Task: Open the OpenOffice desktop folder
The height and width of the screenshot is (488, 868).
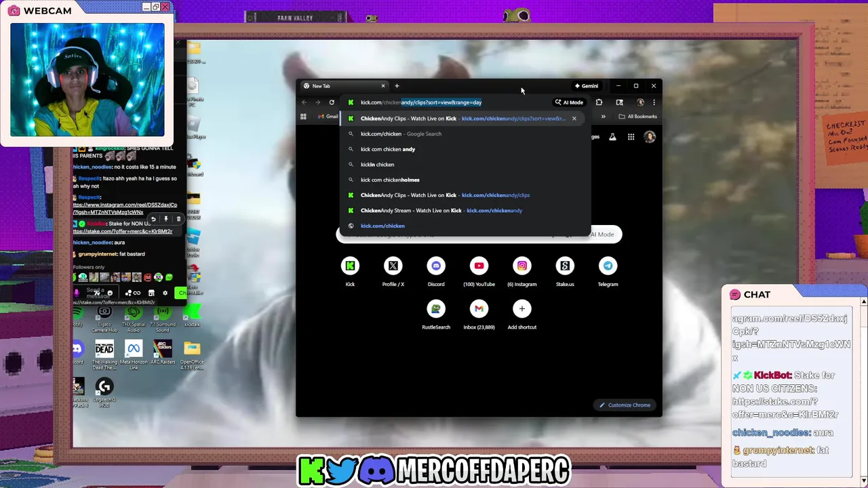Action: (x=192, y=355)
